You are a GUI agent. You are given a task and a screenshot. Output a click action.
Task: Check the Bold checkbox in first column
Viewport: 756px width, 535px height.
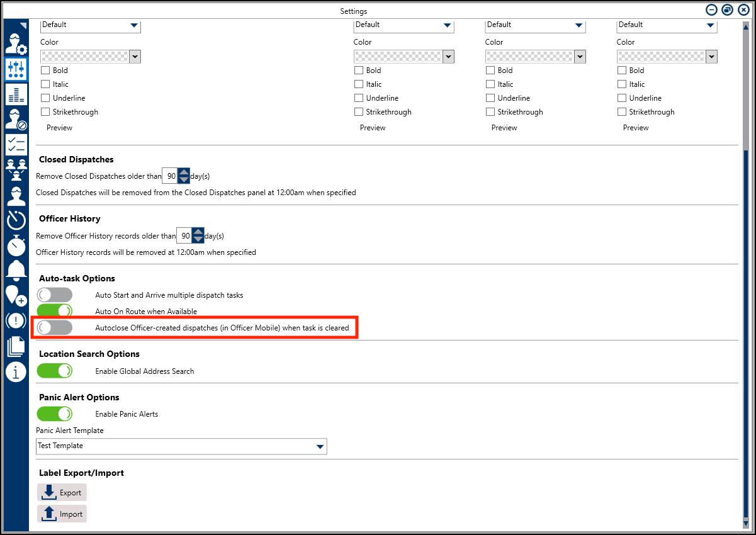point(45,70)
